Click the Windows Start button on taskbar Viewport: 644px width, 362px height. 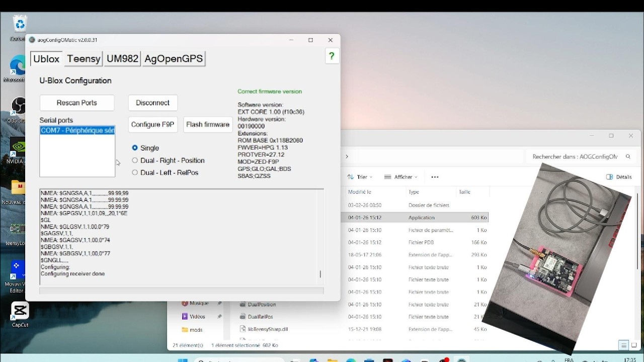click(183, 360)
